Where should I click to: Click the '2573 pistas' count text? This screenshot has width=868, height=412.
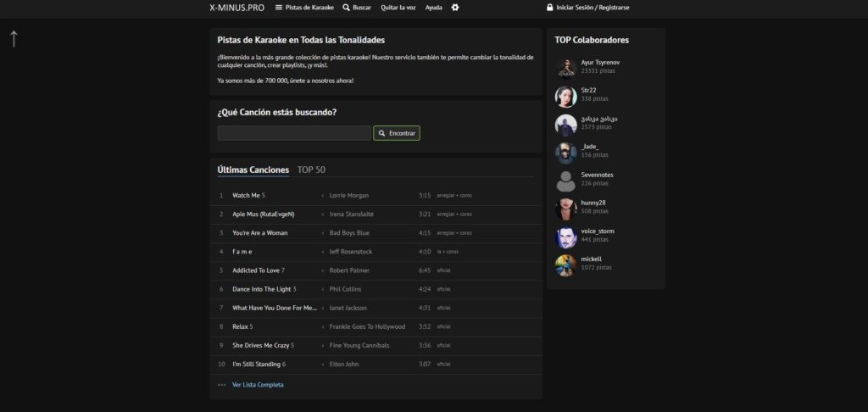point(596,127)
